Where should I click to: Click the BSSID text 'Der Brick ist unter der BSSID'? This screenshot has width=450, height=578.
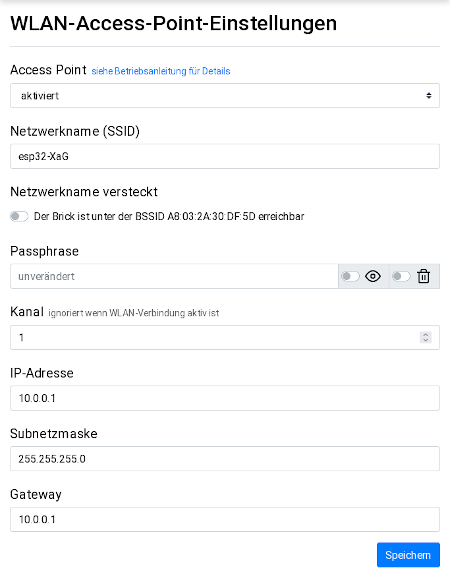99,216
